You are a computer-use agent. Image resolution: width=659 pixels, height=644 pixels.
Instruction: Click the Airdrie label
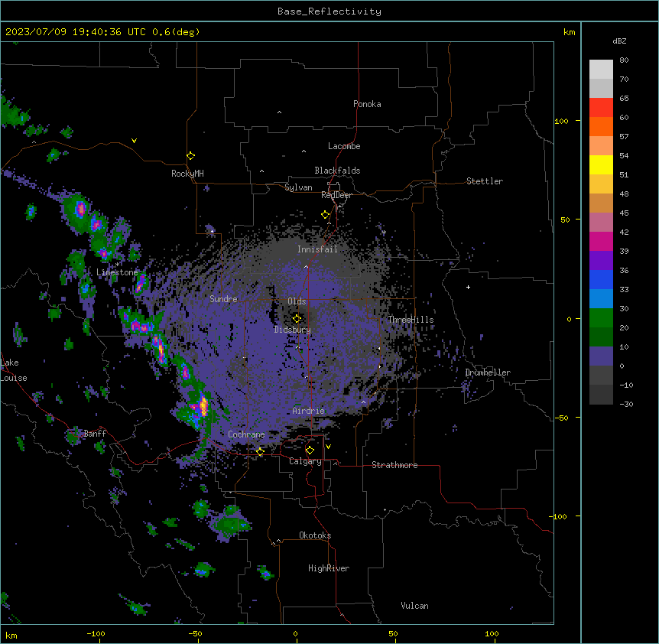click(x=309, y=411)
